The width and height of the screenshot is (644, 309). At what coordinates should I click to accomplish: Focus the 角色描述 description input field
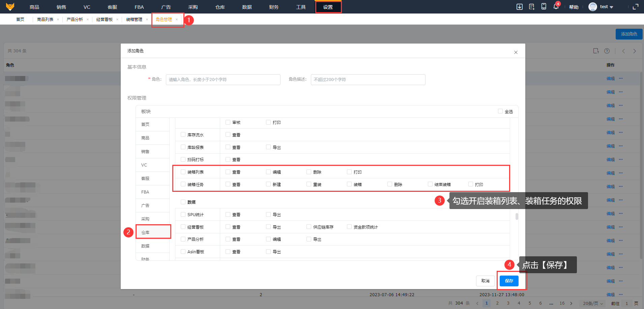[x=368, y=80]
